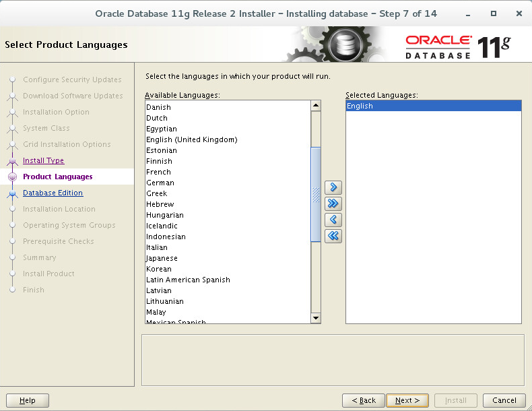Maximize the installer window
Image resolution: width=532 pixels, height=411 pixels.
pyautogui.click(x=494, y=13)
